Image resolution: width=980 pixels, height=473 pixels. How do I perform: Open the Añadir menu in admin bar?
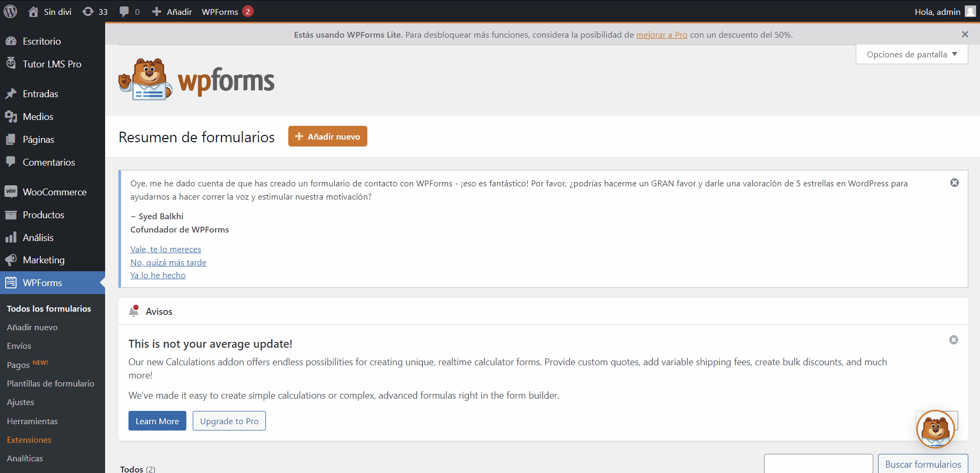click(x=172, y=12)
